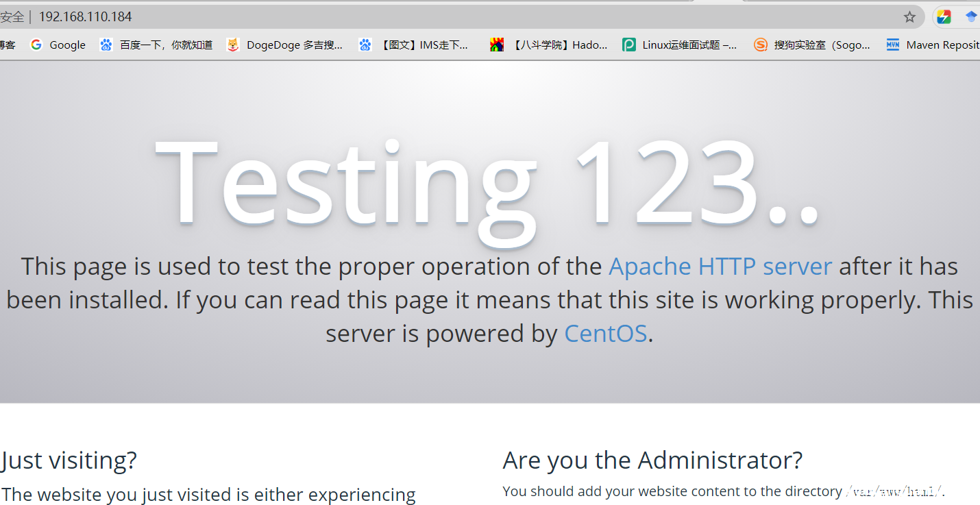
Task: Bookmark this page with the star icon
Action: point(909,17)
